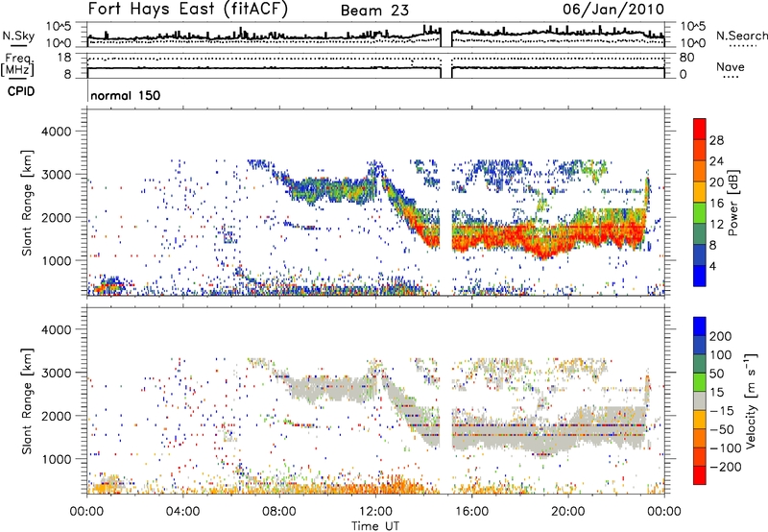Click the '4000' tick on the power plot axis
Viewport: 768px width, 532px height.
point(56,132)
